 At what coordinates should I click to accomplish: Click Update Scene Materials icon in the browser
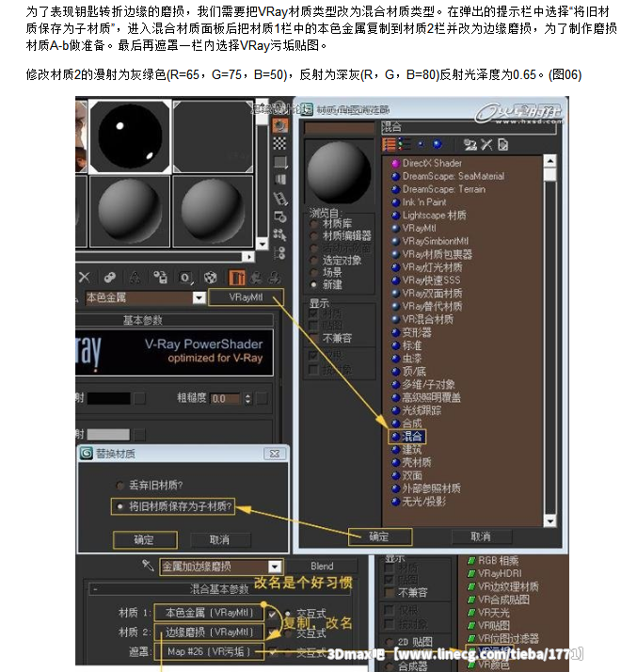pos(470,145)
